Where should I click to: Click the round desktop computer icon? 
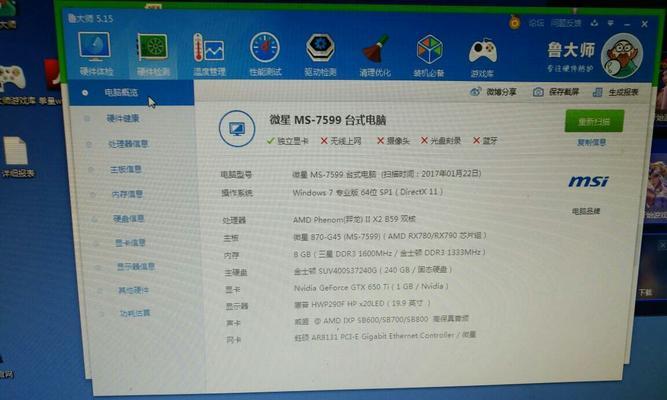(x=237, y=129)
